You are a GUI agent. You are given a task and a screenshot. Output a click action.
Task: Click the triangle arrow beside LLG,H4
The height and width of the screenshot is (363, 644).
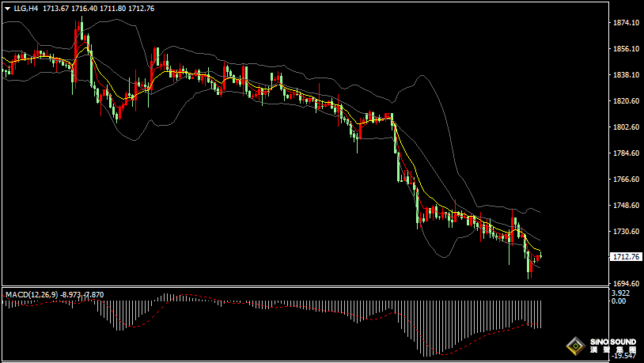pyautogui.click(x=8, y=8)
